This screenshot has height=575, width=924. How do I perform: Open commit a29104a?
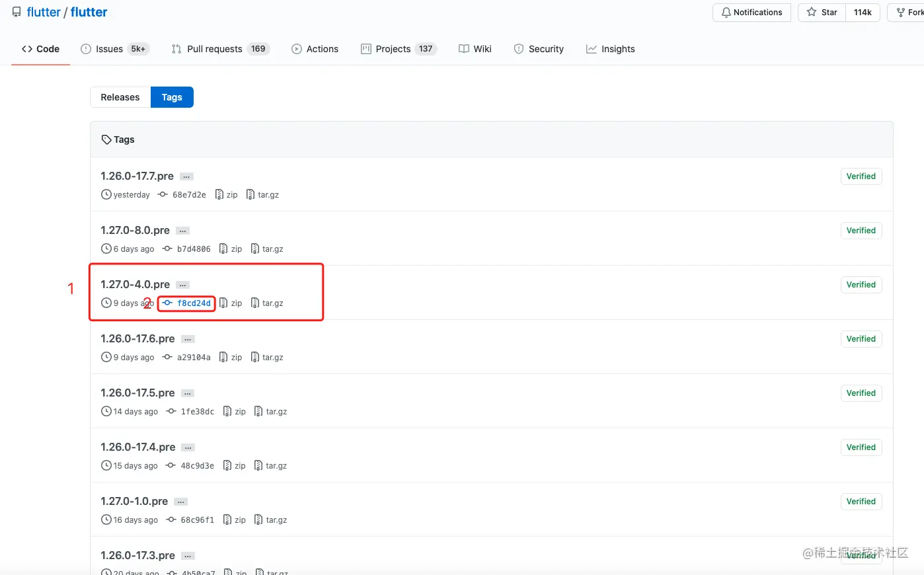click(x=186, y=358)
